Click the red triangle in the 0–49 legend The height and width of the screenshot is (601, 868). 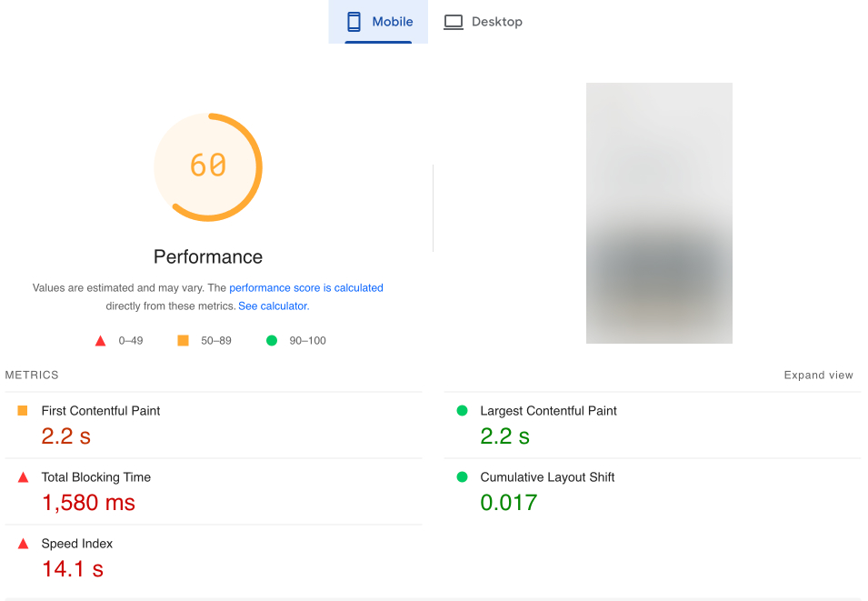pos(100,340)
